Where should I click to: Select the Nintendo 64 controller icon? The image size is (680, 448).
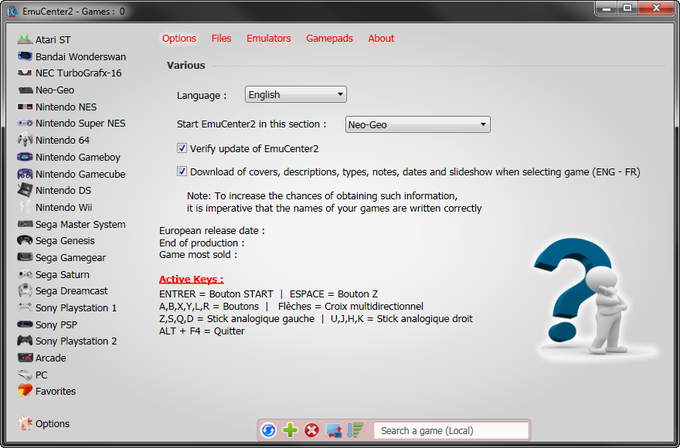25,140
